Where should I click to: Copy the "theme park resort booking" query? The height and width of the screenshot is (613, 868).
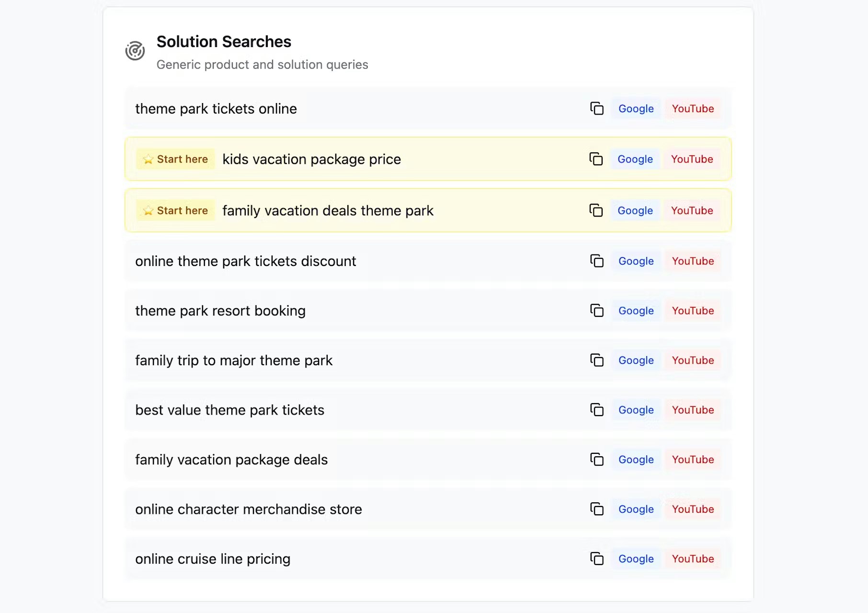[597, 311]
